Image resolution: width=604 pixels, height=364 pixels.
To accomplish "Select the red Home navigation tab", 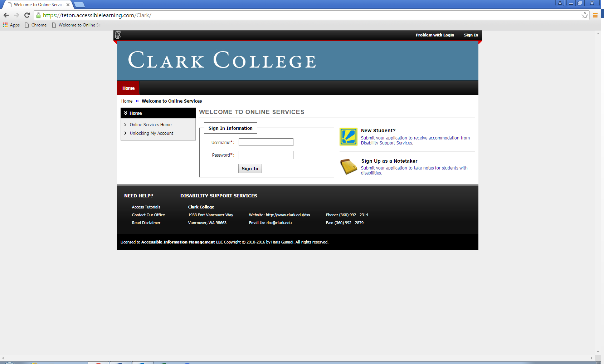I will pyautogui.click(x=128, y=88).
